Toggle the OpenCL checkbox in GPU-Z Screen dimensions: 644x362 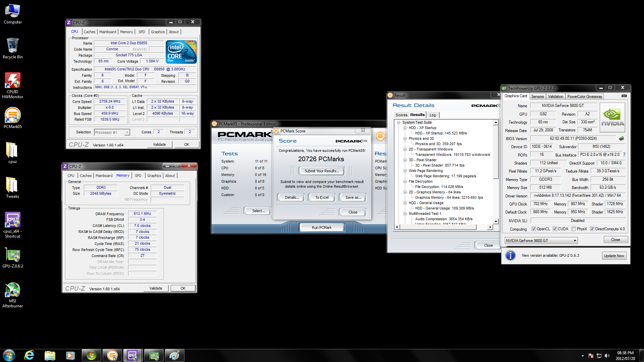tap(534, 229)
